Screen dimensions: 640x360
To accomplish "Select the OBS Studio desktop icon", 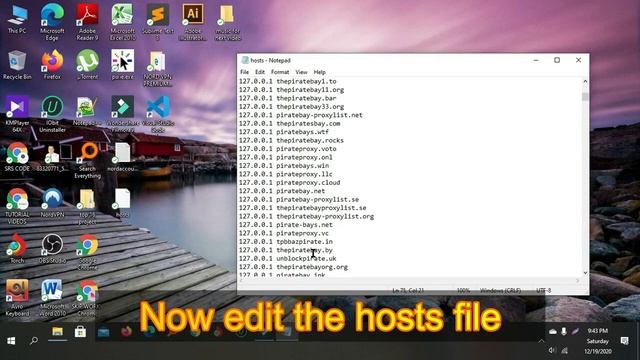I will pyautogui.click(x=52, y=249).
